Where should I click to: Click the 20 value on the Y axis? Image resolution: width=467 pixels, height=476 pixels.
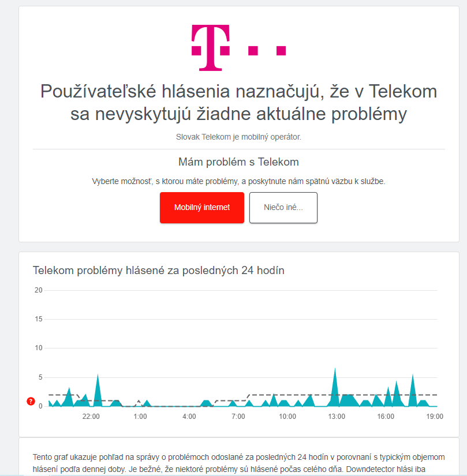(39, 290)
